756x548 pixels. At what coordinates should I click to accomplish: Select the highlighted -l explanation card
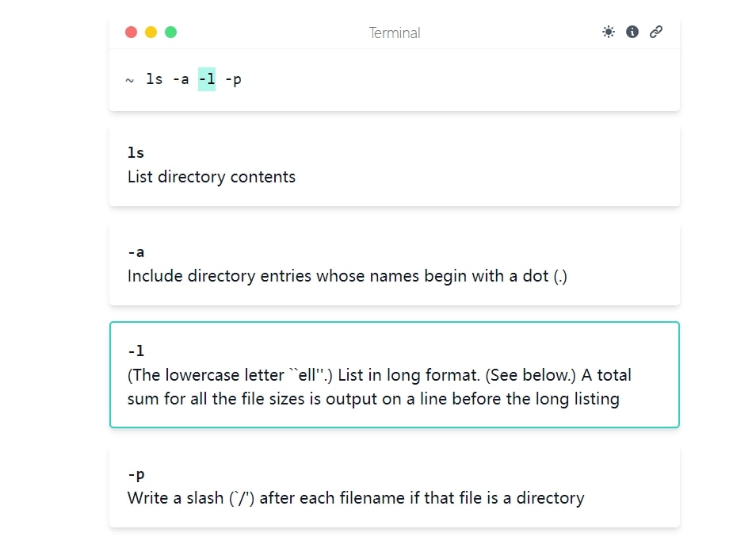point(395,374)
